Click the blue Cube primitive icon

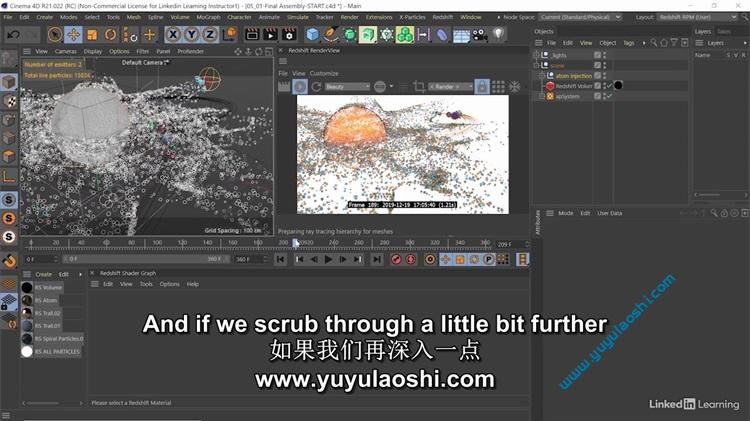point(312,34)
